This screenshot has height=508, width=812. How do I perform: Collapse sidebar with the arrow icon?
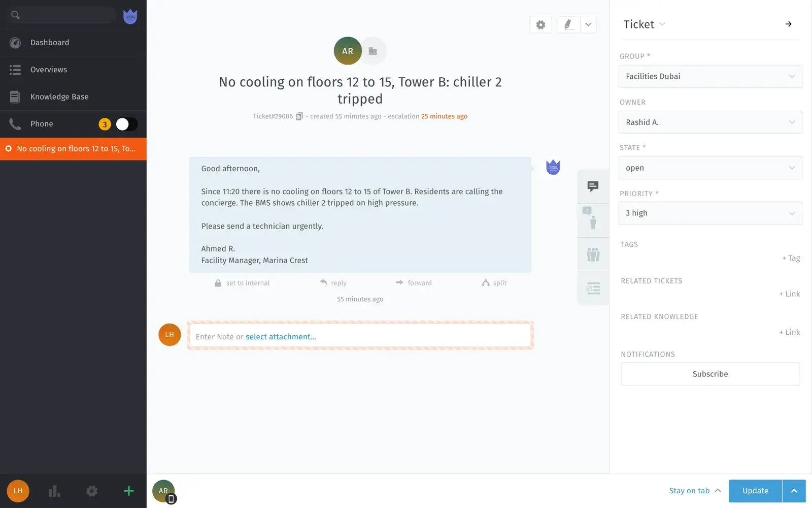coord(788,24)
